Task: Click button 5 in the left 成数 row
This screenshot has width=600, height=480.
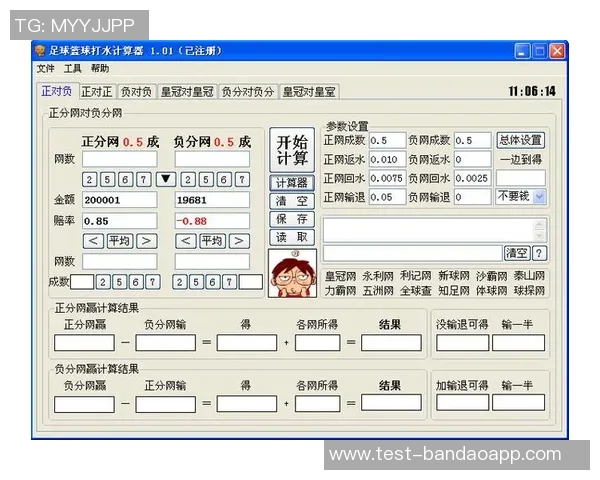Action: 119,282
